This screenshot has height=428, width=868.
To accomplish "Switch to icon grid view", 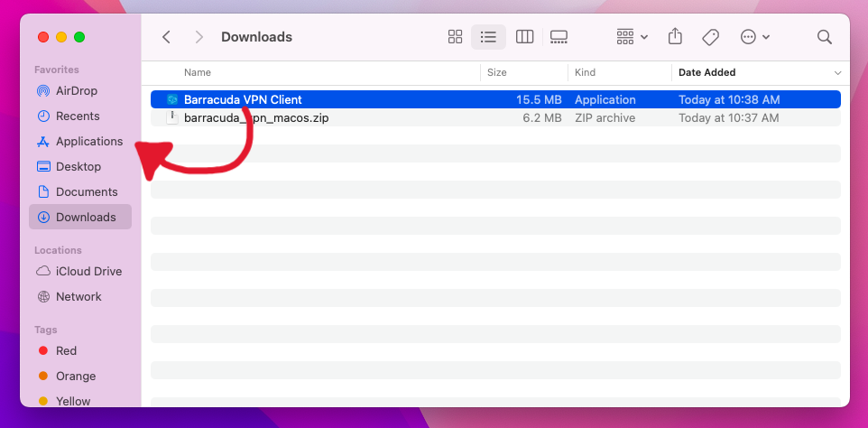I will pos(455,37).
